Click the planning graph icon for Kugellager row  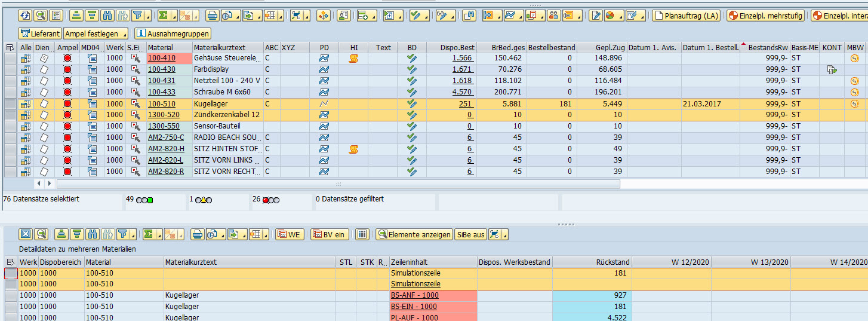point(324,104)
